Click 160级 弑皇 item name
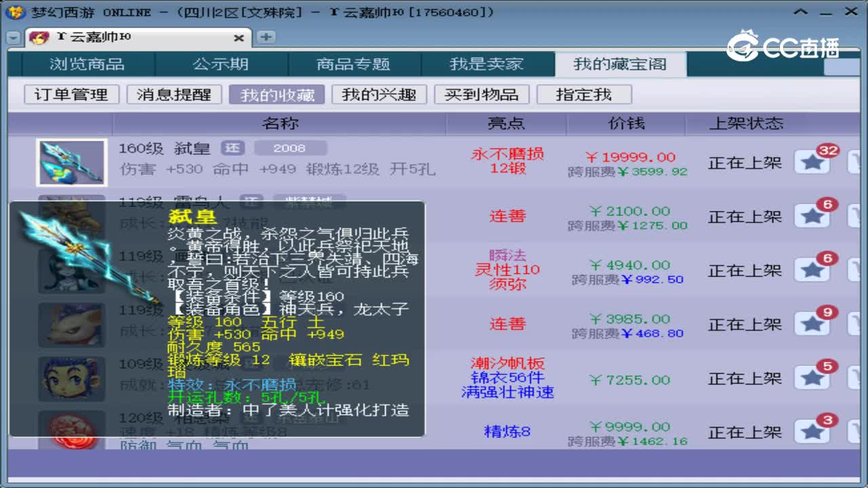 (165, 148)
